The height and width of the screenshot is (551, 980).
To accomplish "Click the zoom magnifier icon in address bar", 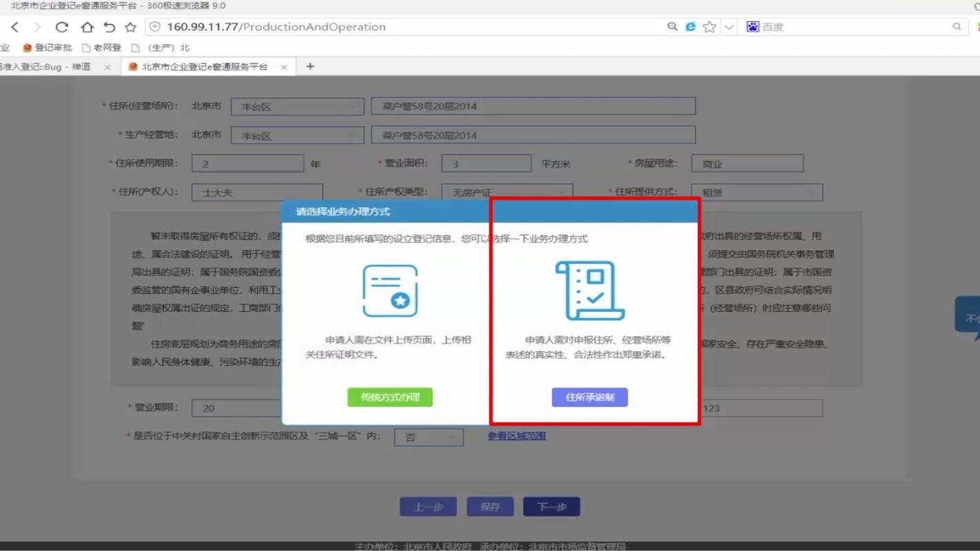I will tap(672, 27).
